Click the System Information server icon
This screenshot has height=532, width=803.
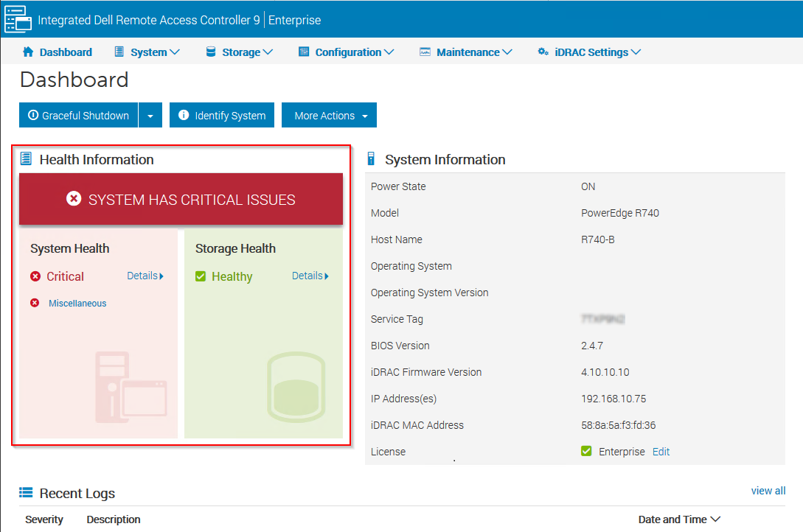[x=372, y=159]
